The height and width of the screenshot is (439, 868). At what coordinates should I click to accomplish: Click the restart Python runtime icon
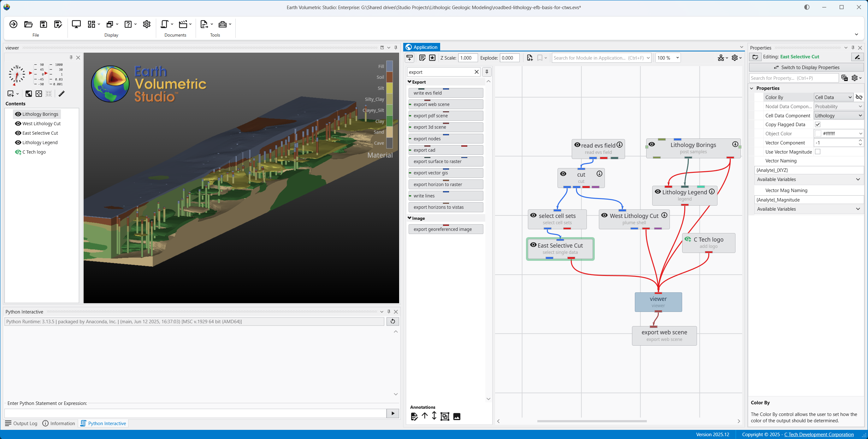(x=393, y=321)
